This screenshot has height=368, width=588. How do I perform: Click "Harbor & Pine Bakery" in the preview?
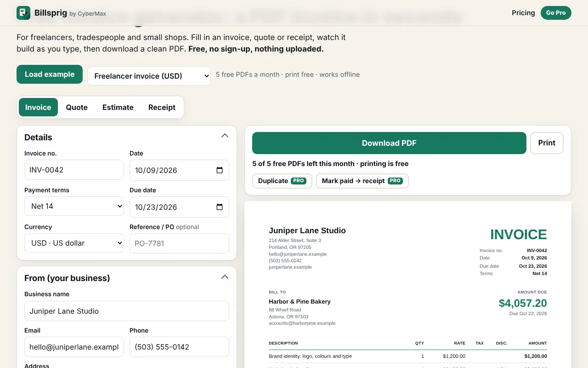[300, 302]
